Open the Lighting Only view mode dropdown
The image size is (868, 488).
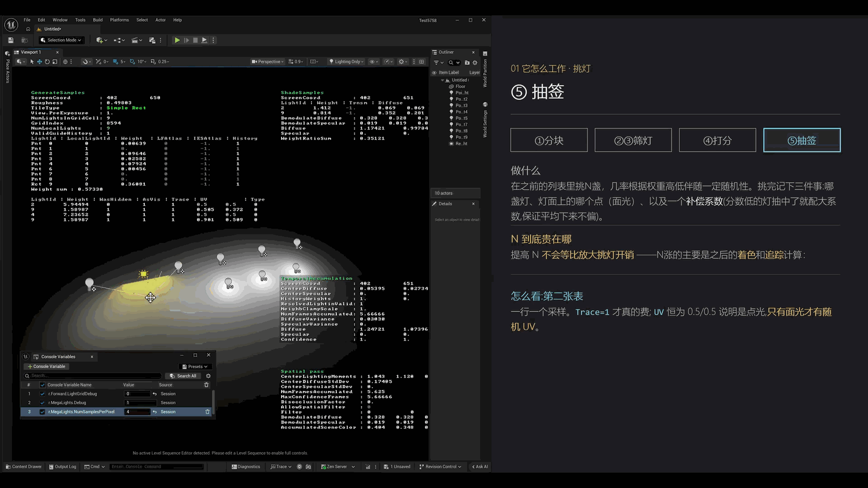(x=347, y=62)
